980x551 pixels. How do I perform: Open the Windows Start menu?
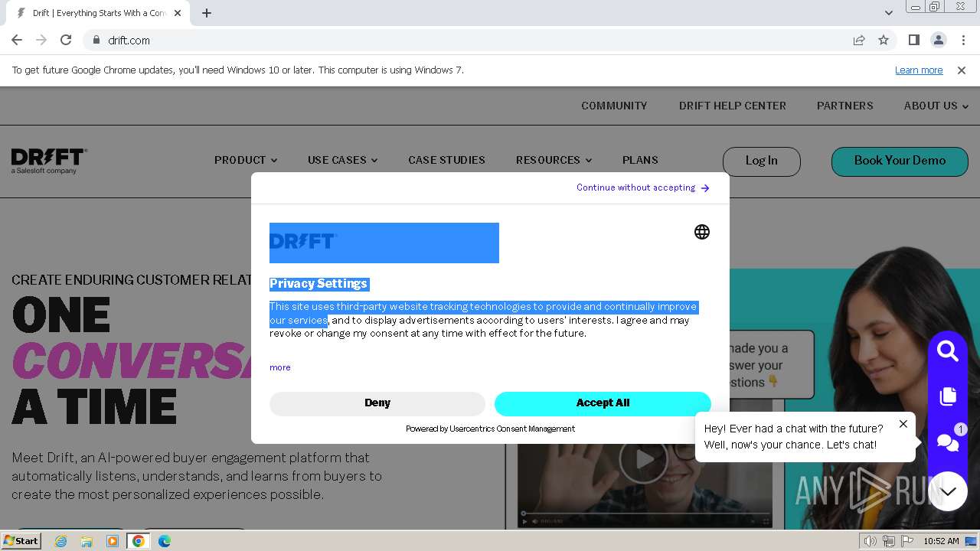(21, 541)
